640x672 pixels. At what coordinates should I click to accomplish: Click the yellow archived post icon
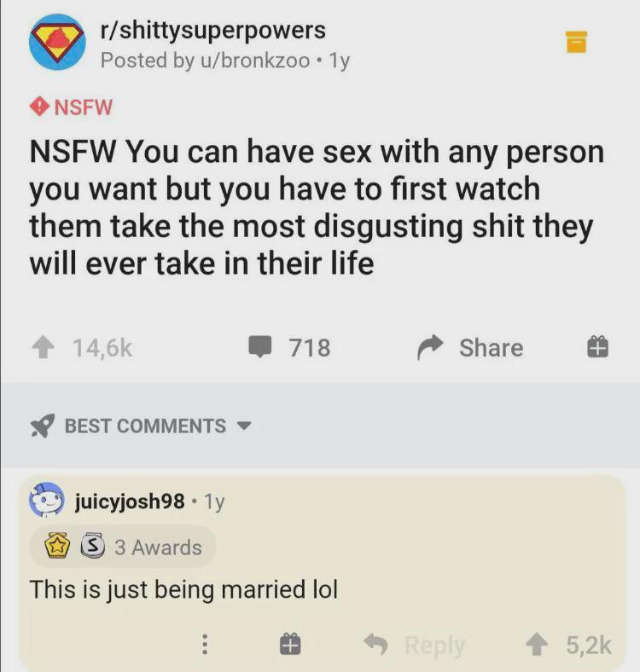pyautogui.click(x=576, y=42)
